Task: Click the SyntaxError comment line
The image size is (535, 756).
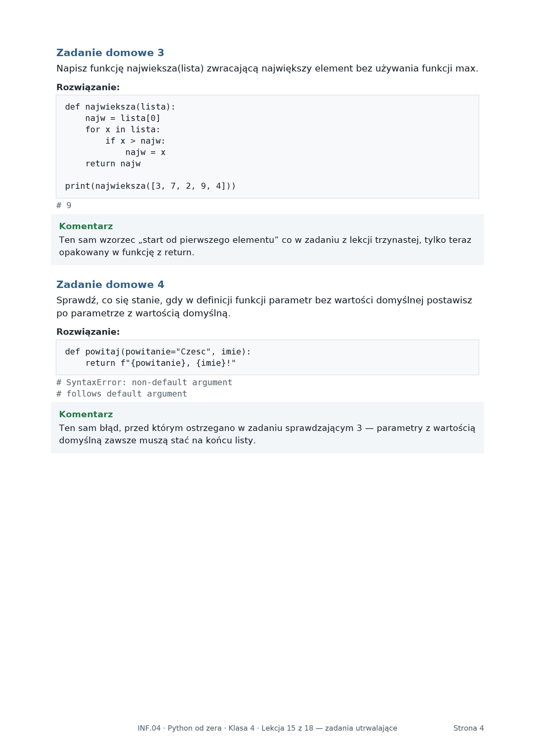Action: click(x=144, y=383)
